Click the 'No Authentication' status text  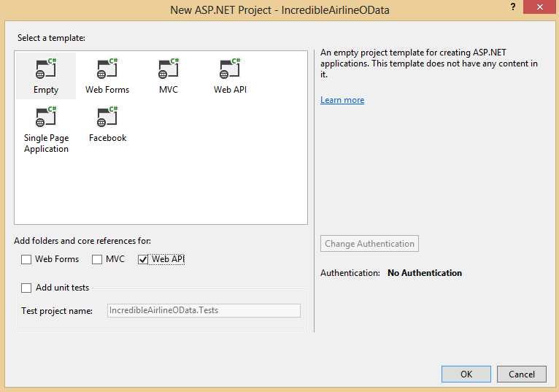point(425,273)
